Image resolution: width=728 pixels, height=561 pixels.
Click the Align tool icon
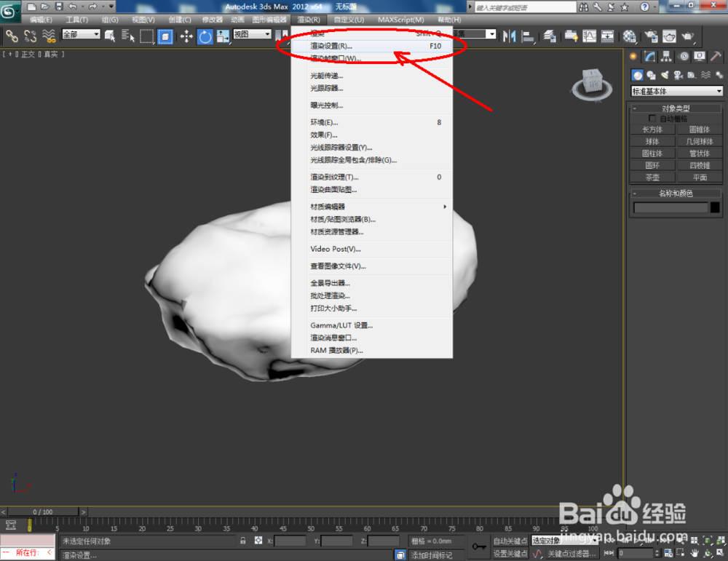pyautogui.click(x=528, y=36)
